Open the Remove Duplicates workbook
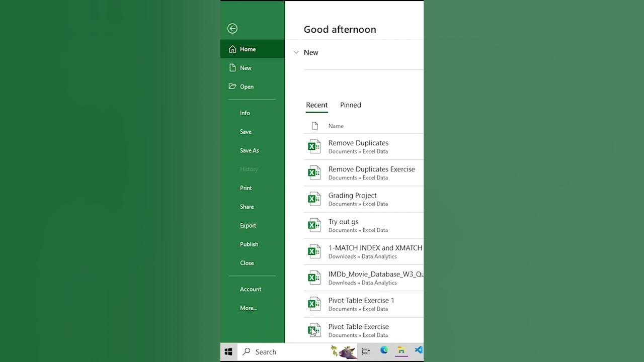Screen dimensions: 644x362 point(364,147)
